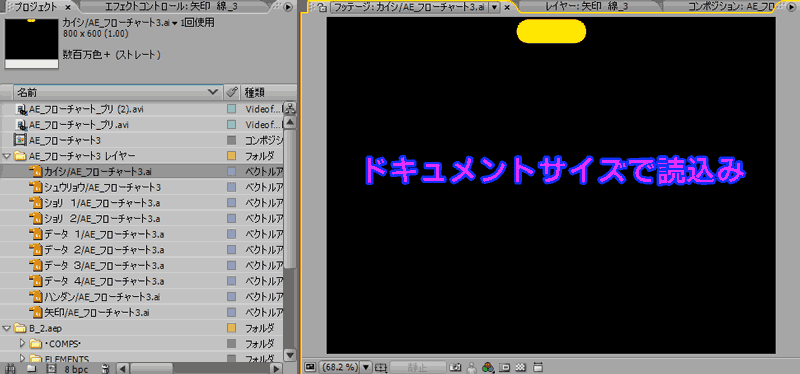Viewport: 800px width, 374px height.
Task: Click the file icon of AE_フローチャート_プリ.avi
Action: pyautogui.click(x=21, y=124)
